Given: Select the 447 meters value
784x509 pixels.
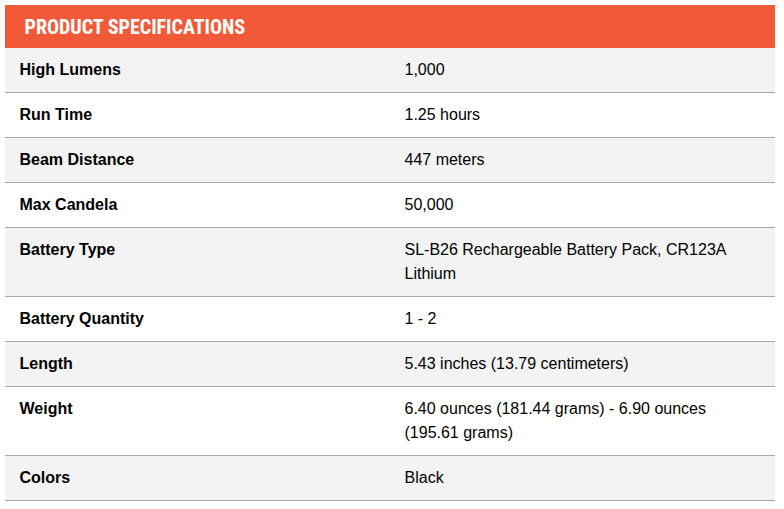Looking at the screenshot, I should pyautogui.click(x=444, y=160).
